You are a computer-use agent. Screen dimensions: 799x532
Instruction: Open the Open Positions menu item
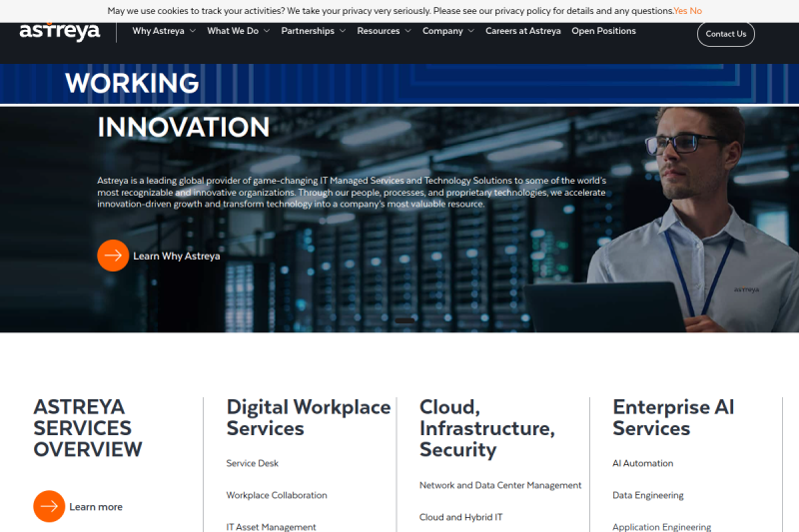pos(603,31)
